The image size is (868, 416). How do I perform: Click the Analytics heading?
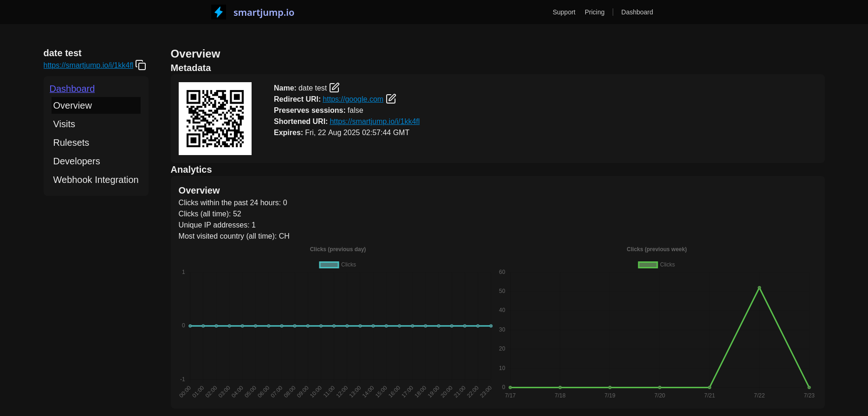coord(191,169)
